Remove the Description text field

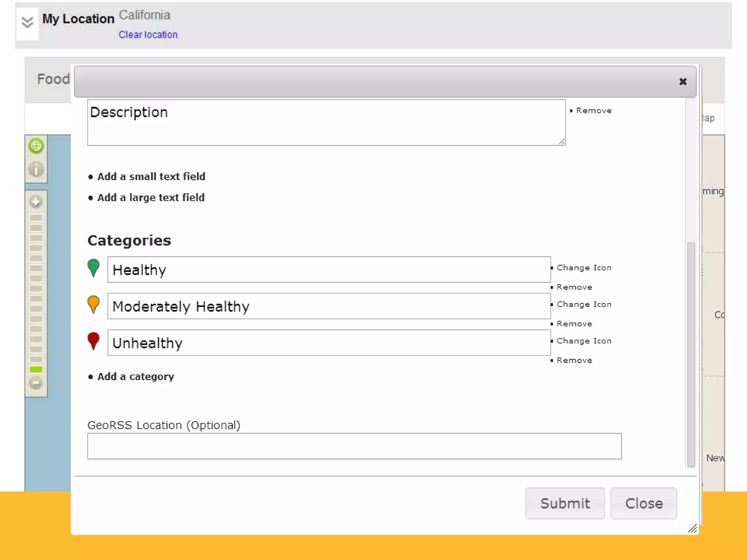coord(593,110)
